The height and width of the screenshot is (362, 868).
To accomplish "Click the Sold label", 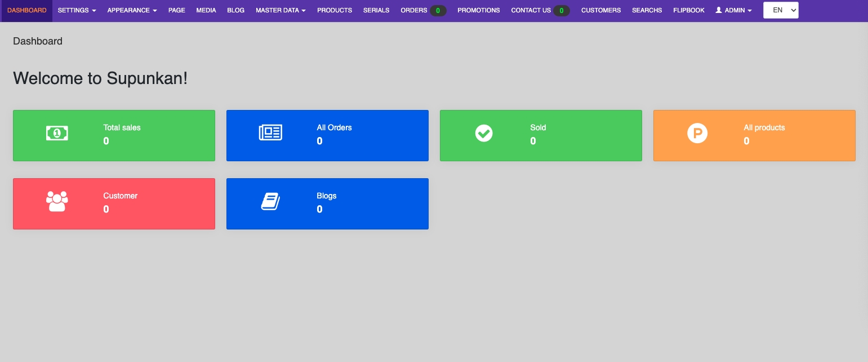I will click(538, 127).
